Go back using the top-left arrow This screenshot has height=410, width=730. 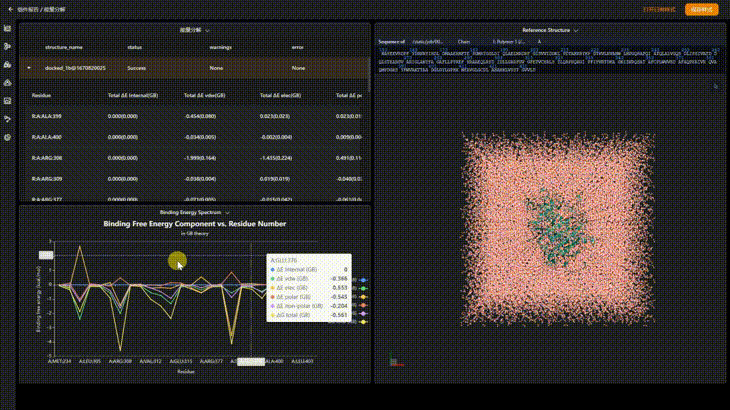click(x=10, y=9)
